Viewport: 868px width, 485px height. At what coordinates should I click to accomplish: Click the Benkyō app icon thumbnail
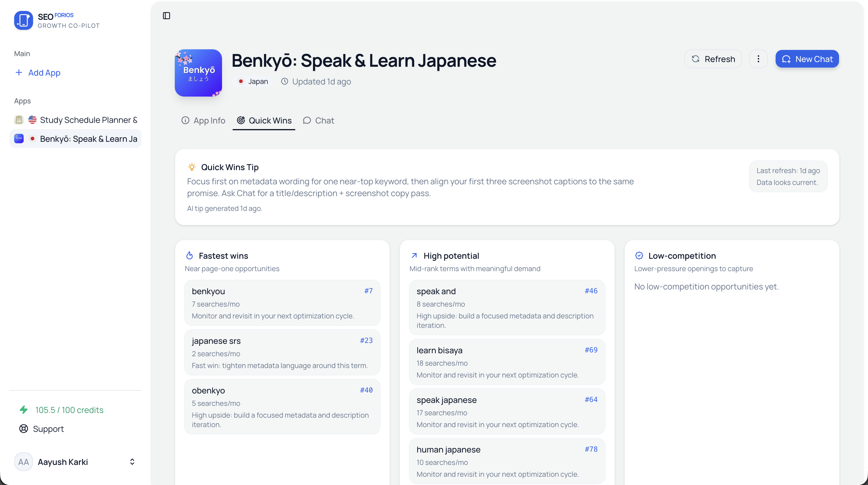198,73
